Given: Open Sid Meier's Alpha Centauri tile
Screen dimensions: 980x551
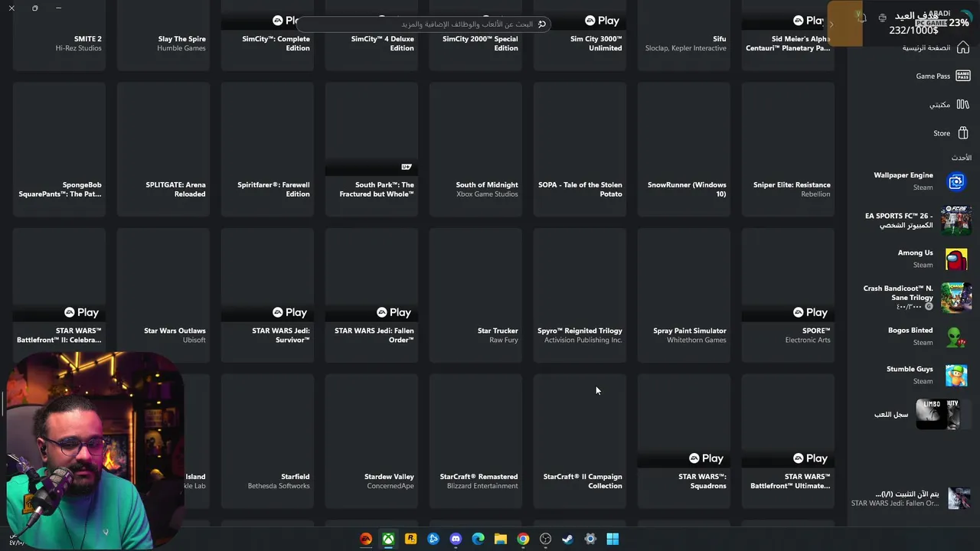Looking at the screenshot, I should click(x=788, y=34).
